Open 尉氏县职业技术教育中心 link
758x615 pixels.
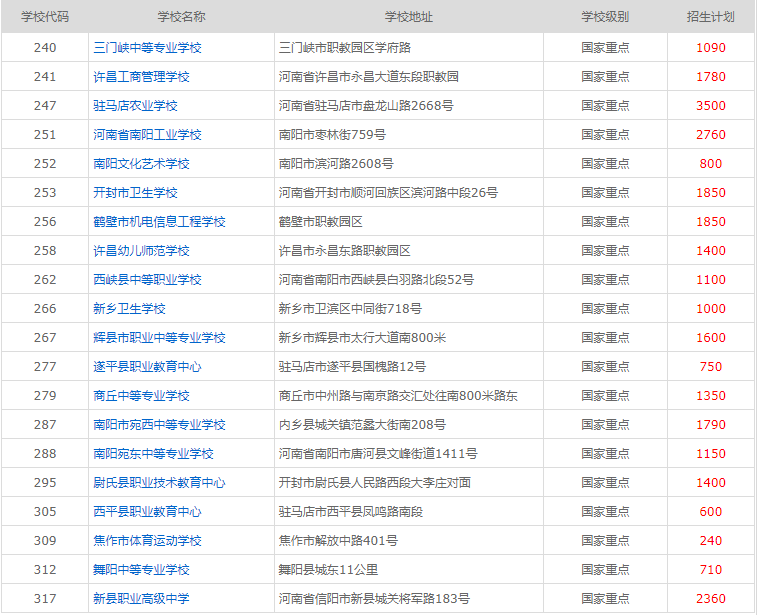(159, 482)
